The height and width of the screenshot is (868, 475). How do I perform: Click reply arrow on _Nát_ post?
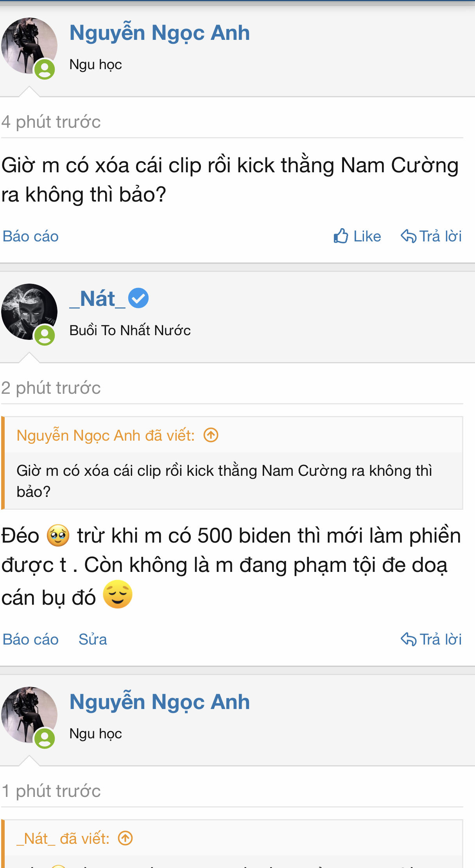pyautogui.click(x=409, y=639)
